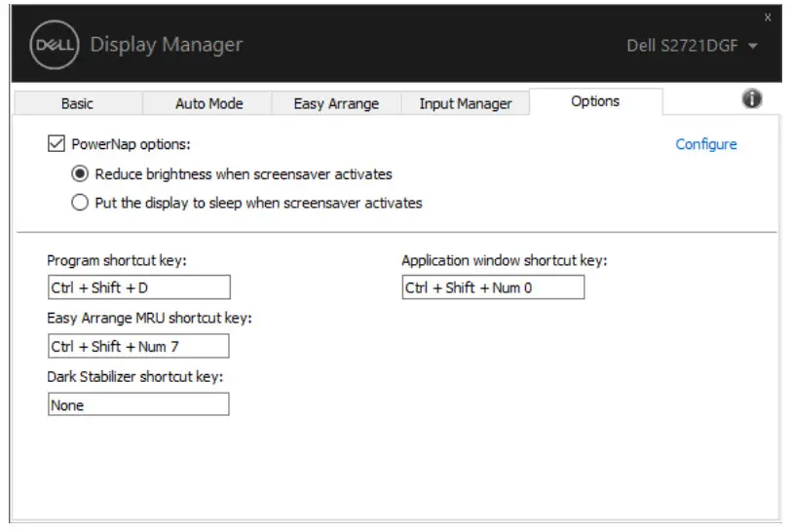Select the Input Manager tab

coord(466,103)
